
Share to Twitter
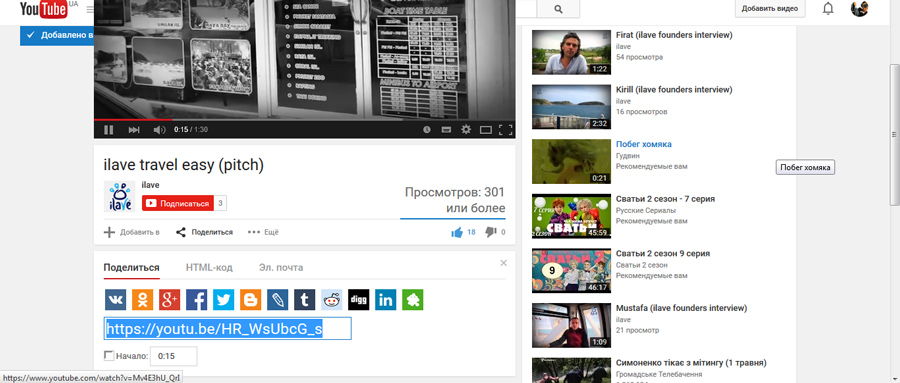coord(223,300)
